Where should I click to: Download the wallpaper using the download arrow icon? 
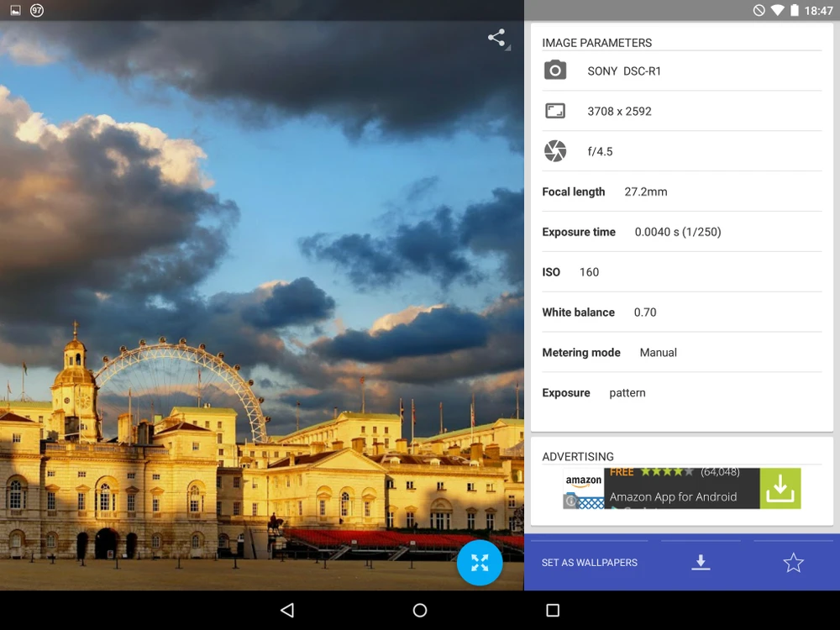click(x=701, y=563)
